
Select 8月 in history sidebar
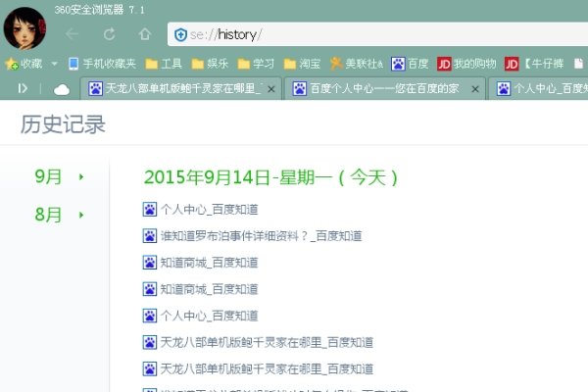point(48,215)
